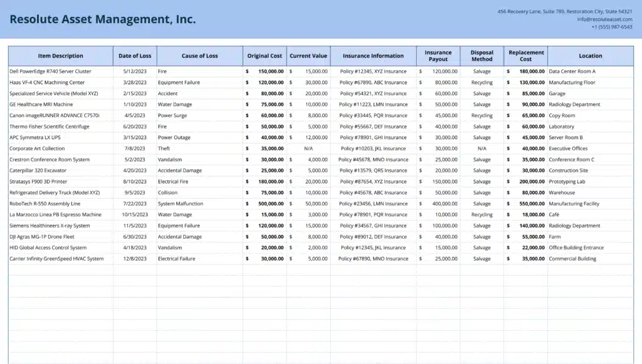The width and height of the screenshot is (642, 364).
Task: Click the Policy #12345, XYZ Insurance cell
Action: tap(375, 71)
